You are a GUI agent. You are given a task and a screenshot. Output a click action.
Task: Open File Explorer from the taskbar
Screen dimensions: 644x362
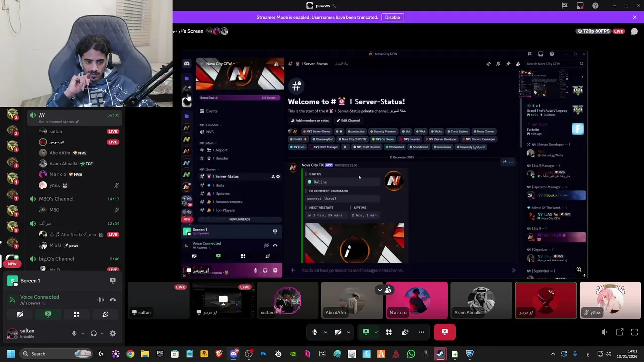click(145, 354)
